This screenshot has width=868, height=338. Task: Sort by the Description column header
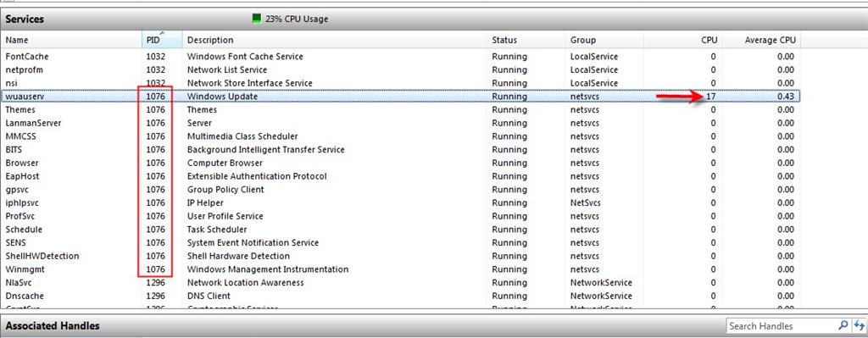coord(335,40)
